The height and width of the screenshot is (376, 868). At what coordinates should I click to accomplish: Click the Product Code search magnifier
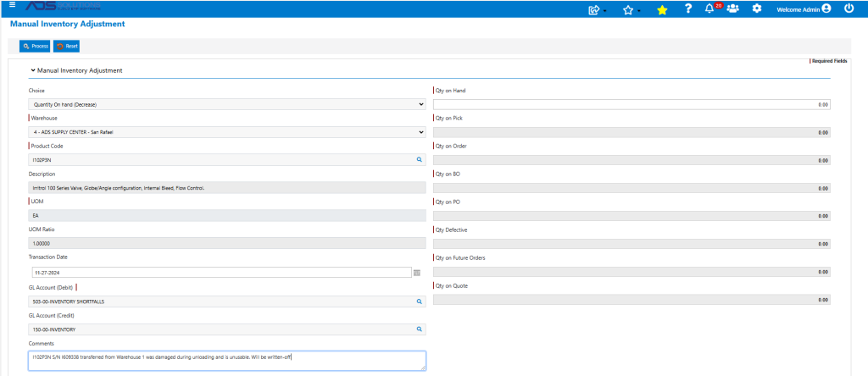pyautogui.click(x=420, y=160)
